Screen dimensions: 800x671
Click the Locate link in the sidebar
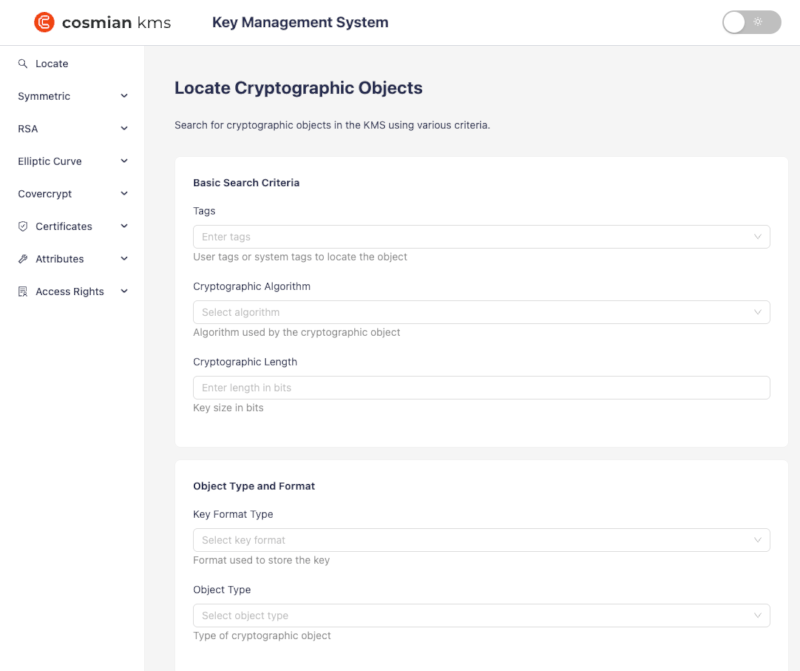(52, 64)
